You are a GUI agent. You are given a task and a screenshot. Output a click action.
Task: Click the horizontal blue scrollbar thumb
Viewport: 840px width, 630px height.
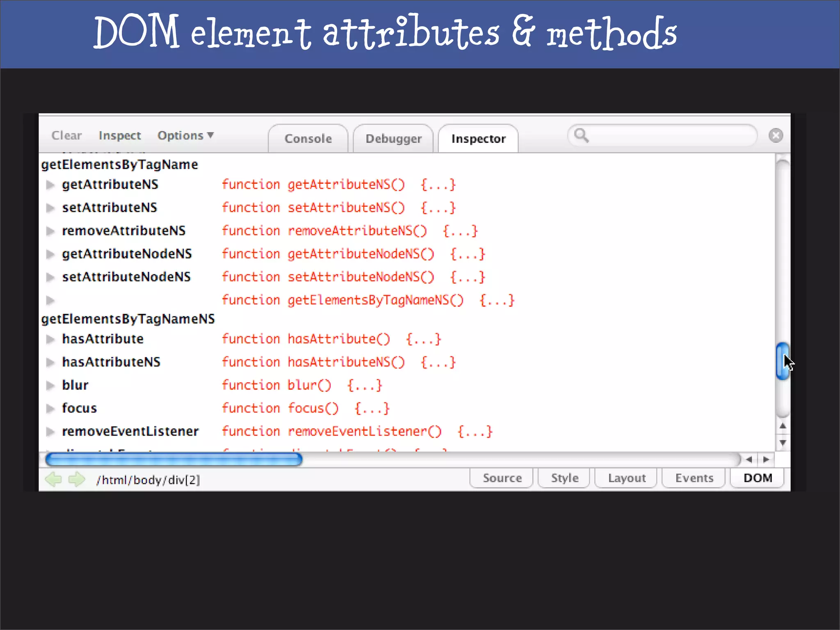pyautogui.click(x=173, y=459)
